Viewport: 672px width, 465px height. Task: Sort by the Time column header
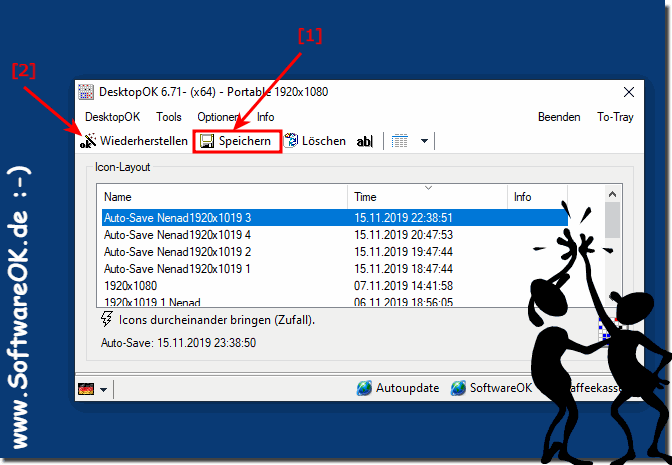tap(427, 197)
